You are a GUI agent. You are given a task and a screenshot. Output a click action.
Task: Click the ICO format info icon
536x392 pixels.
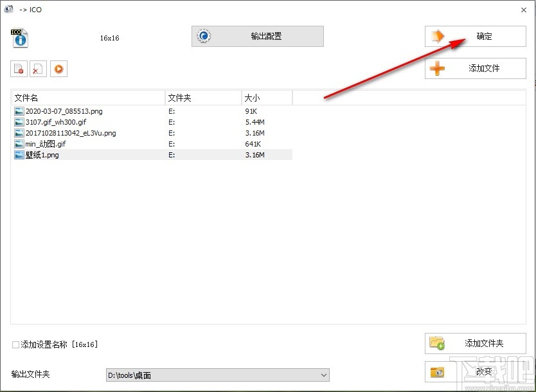(20, 38)
